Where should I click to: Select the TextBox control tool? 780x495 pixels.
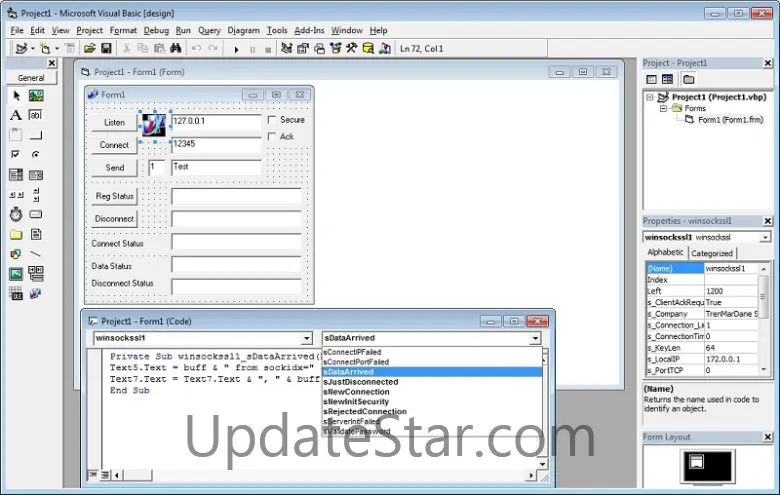[36, 115]
